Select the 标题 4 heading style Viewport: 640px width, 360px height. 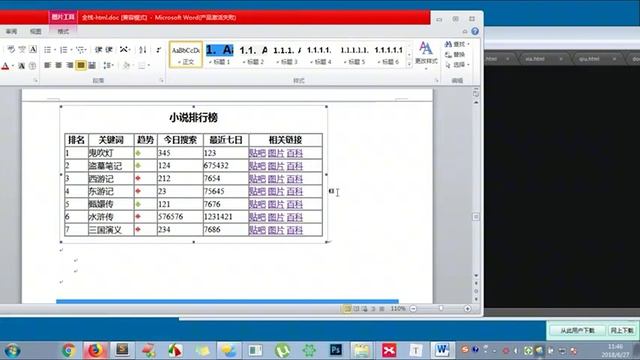(320, 54)
